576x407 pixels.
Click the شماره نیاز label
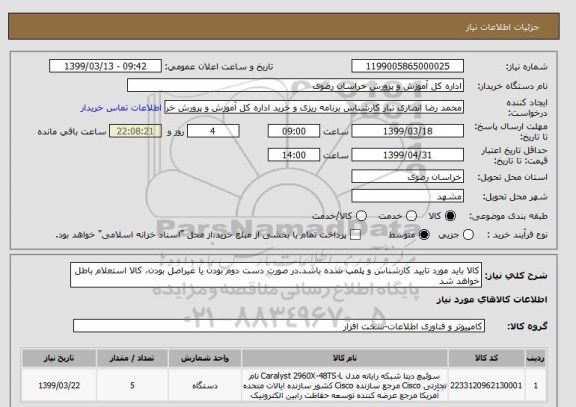coord(527,67)
